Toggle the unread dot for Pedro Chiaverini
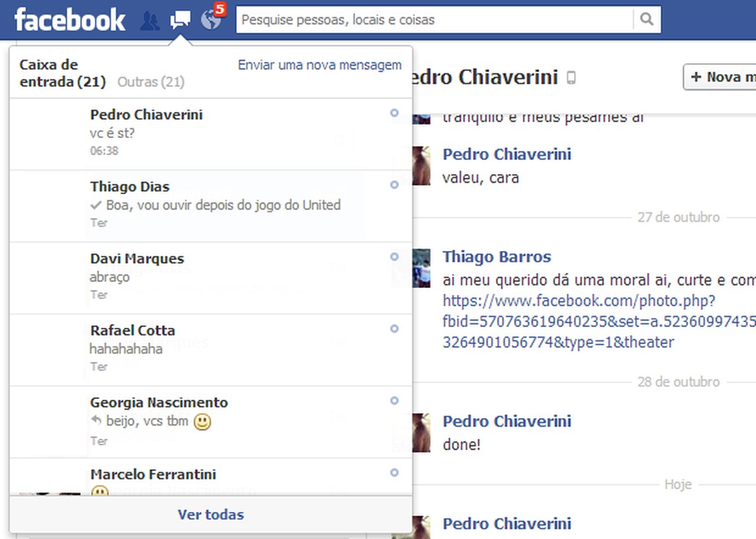This screenshot has height=539, width=756. point(394,113)
